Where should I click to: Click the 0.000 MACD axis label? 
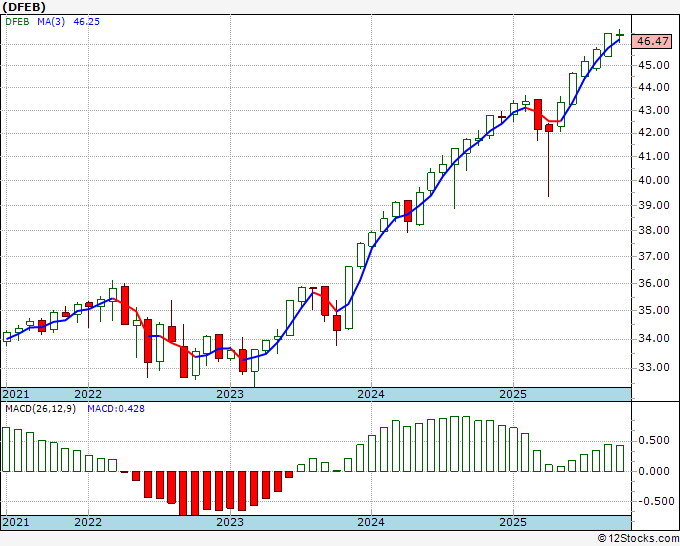654,471
